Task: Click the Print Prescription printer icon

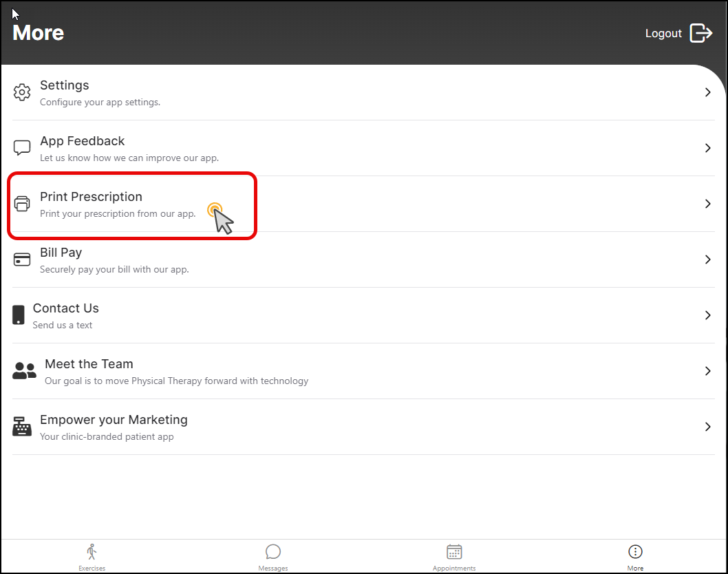Action: click(22, 204)
